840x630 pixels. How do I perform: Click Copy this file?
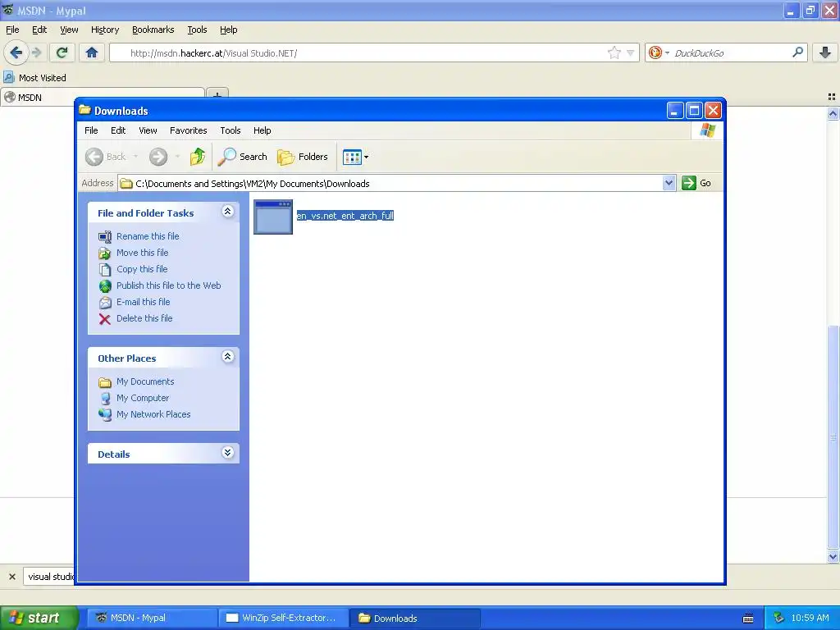point(142,269)
